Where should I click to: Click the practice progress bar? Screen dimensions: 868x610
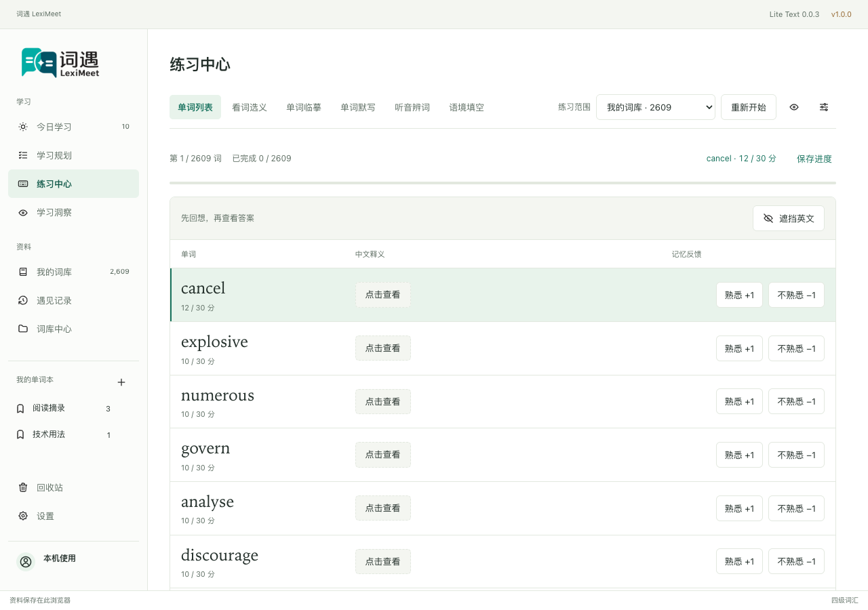[x=502, y=183]
